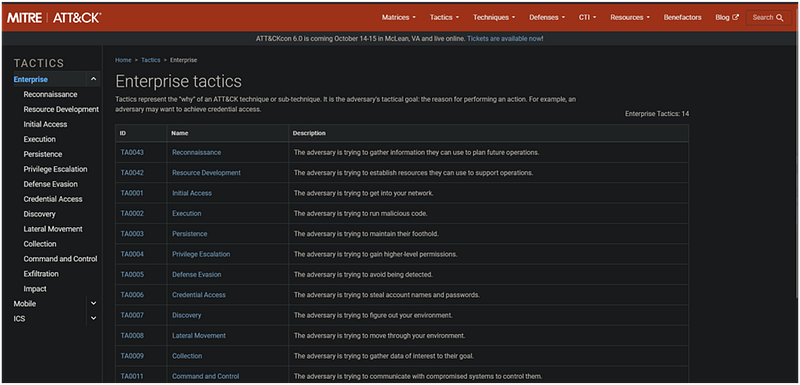Go to the Benefactors page
The width and height of the screenshot is (800, 385).
pos(683,17)
